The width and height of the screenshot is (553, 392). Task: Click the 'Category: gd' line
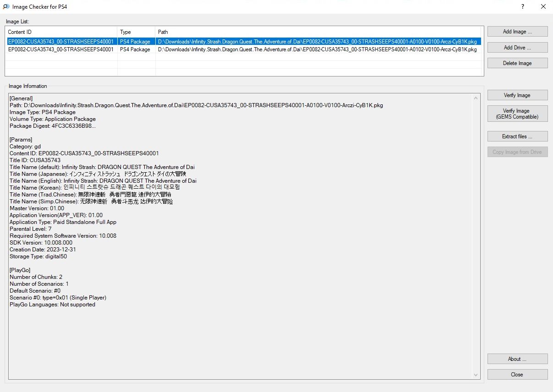coord(25,147)
